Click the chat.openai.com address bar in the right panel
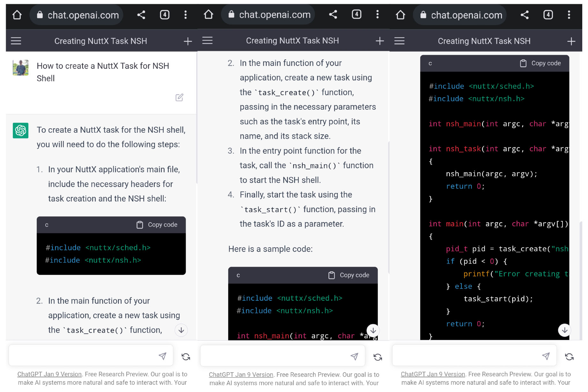 [460, 15]
